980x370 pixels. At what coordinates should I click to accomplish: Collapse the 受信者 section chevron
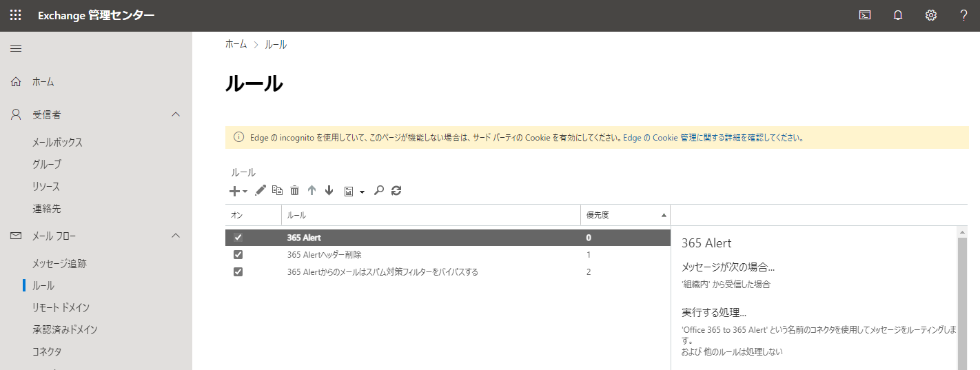click(x=176, y=114)
